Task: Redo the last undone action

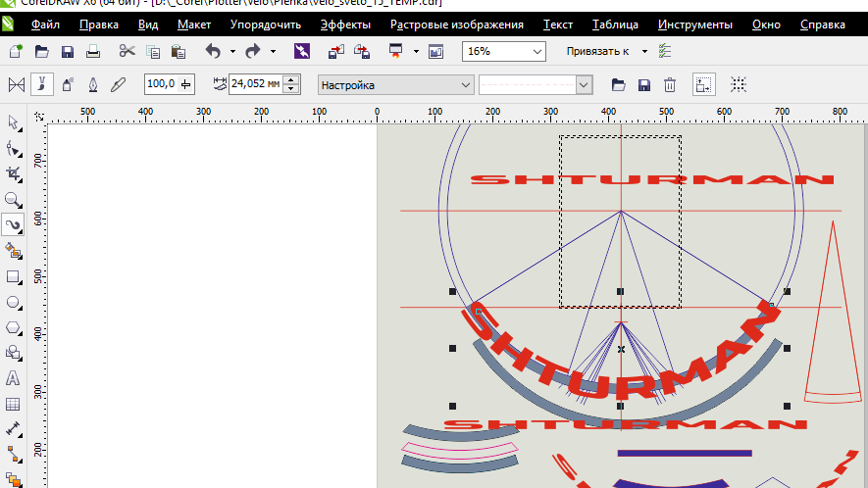Action: pos(253,52)
